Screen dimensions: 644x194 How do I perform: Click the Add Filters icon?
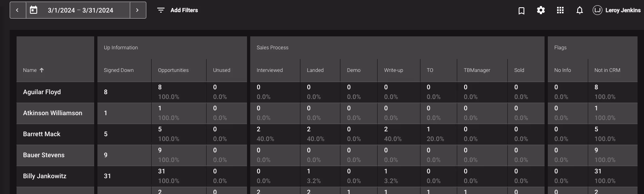click(161, 10)
